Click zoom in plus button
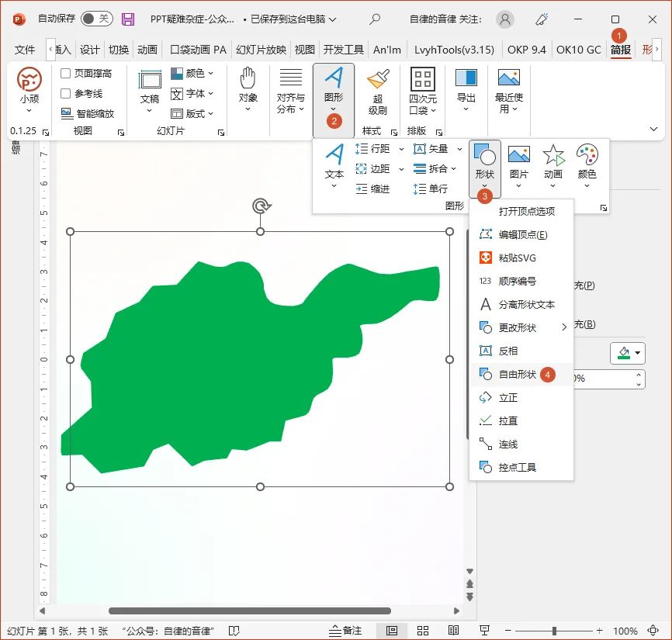 [x=599, y=631]
